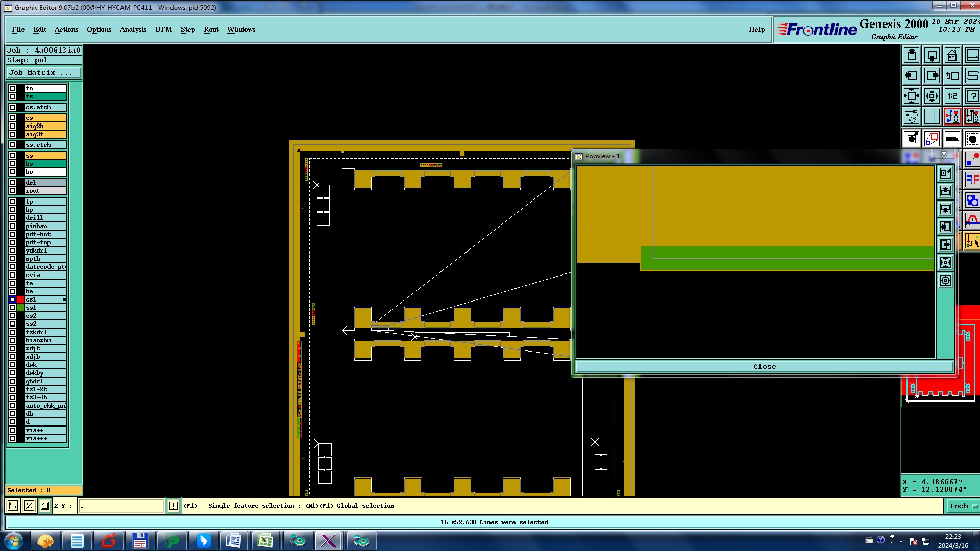Image resolution: width=980 pixels, height=551 pixels.
Task: Open the DFM menu
Action: pos(164,29)
